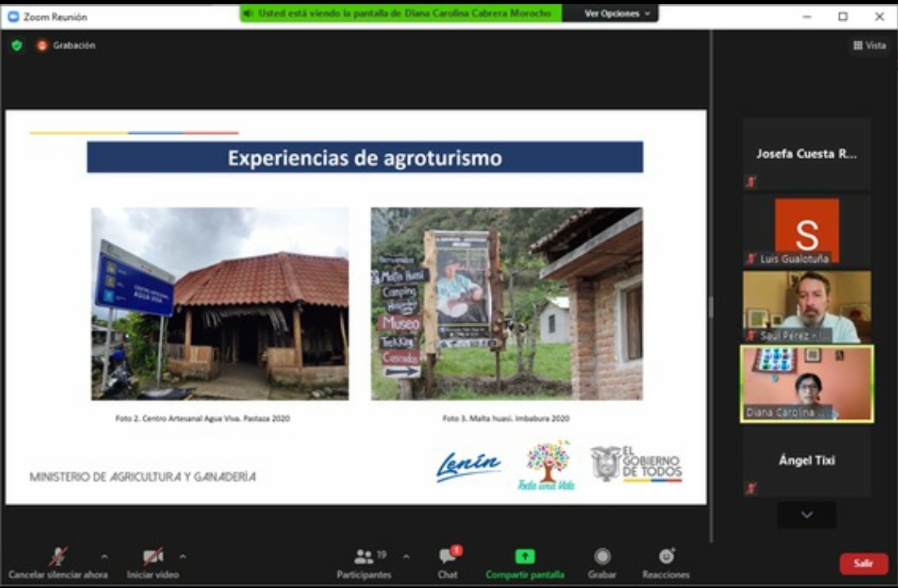Viewport: 898px width, 588px height.
Task: Open the Chat panel
Action: click(x=448, y=563)
